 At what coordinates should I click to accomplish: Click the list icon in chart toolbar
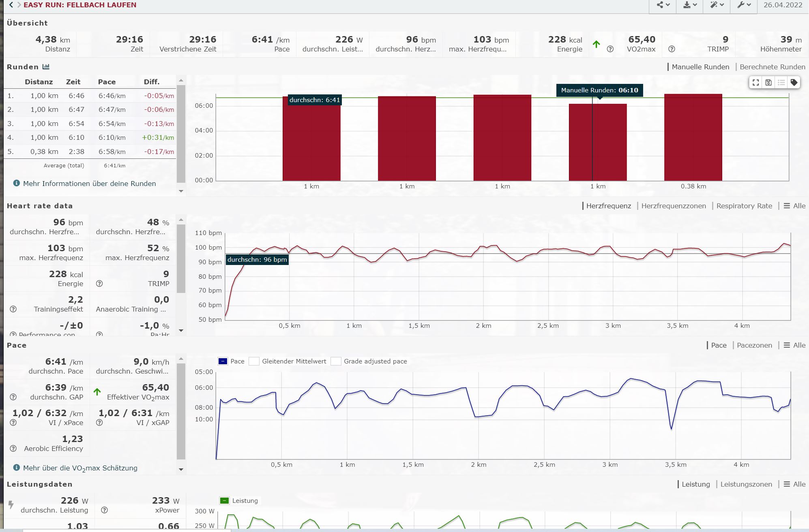click(x=781, y=83)
